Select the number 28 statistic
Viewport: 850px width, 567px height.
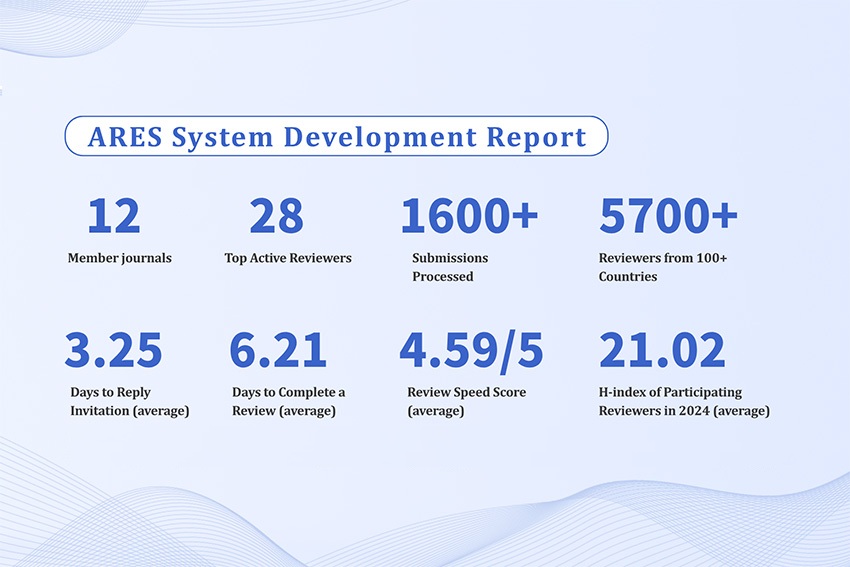click(x=276, y=216)
